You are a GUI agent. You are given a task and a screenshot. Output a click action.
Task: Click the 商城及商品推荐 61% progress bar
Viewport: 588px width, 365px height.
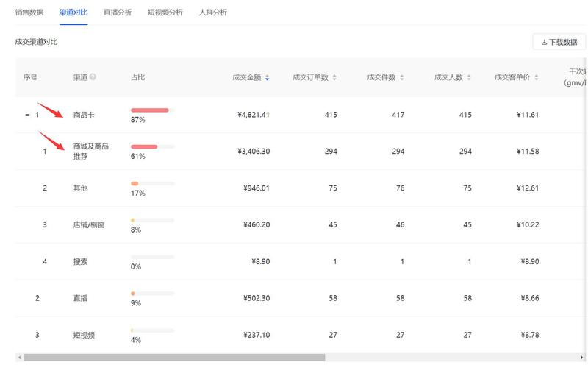tap(152, 147)
